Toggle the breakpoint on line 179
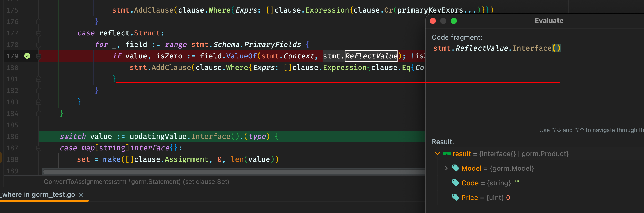644x213 pixels. (27, 56)
